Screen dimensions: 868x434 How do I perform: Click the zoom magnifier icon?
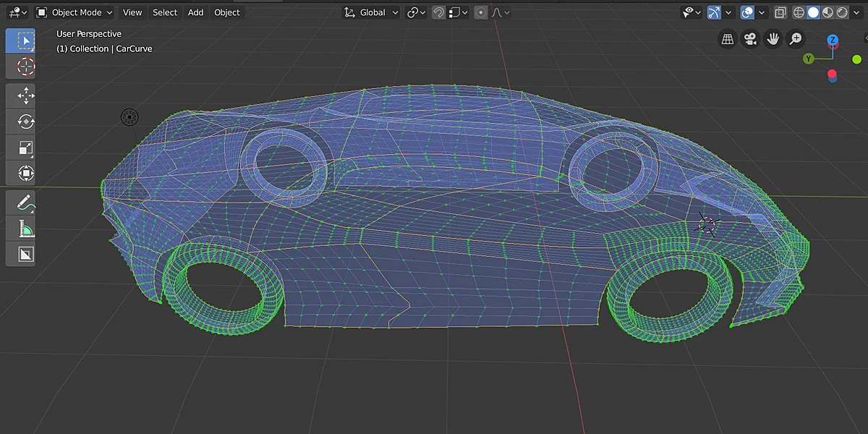795,38
